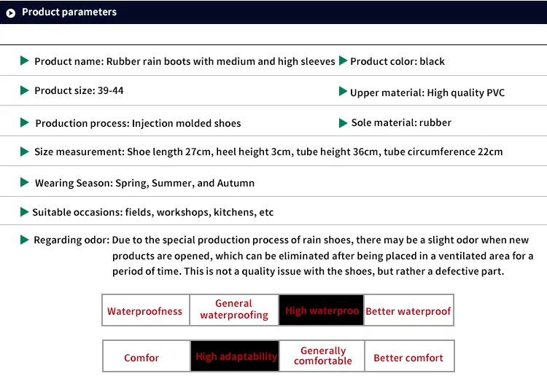This screenshot has width=547, height=392.
Task: Click the green arrow next to Suitable occasions
Action: 24,212
